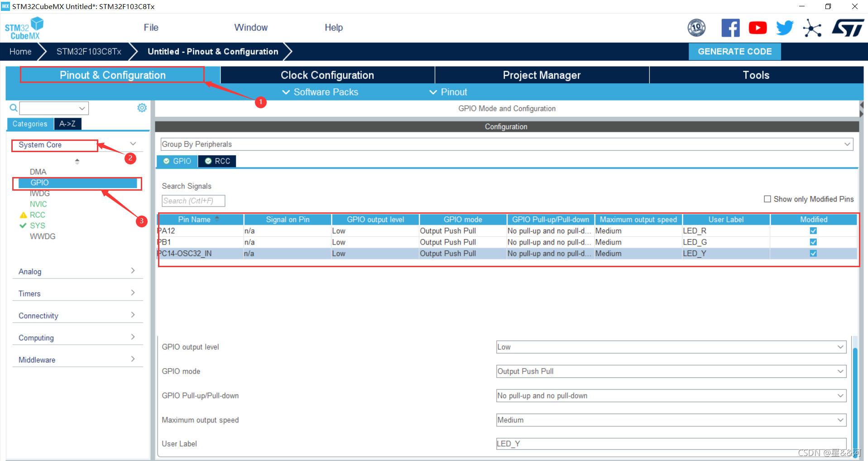Image resolution: width=868 pixels, height=461 pixels.
Task: Open the Maximum output speed Medium dropdown
Action: tap(671, 420)
